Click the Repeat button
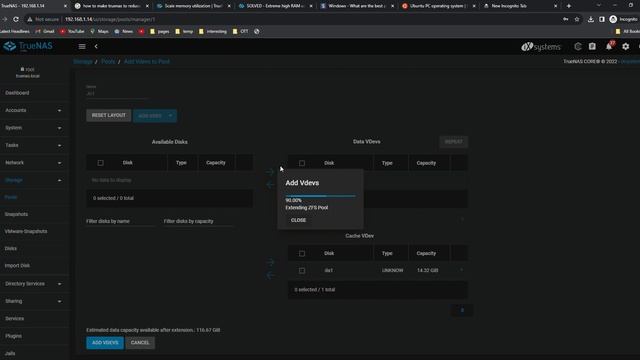The height and width of the screenshot is (360, 640). (453, 142)
